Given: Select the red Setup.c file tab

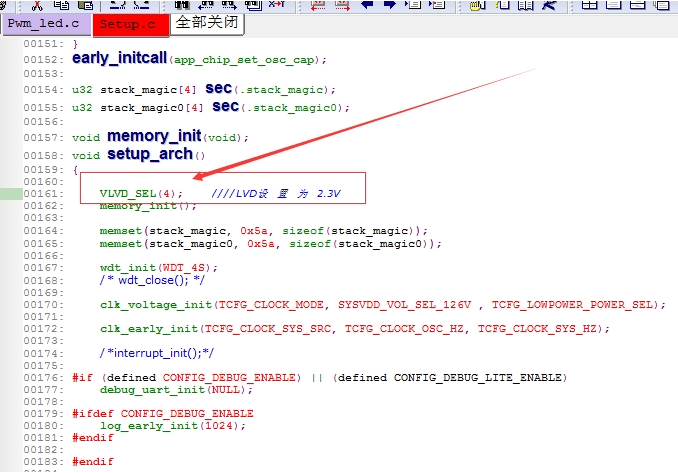Looking at the screenshot, I should pyautogui.click(x=130, y=25).
